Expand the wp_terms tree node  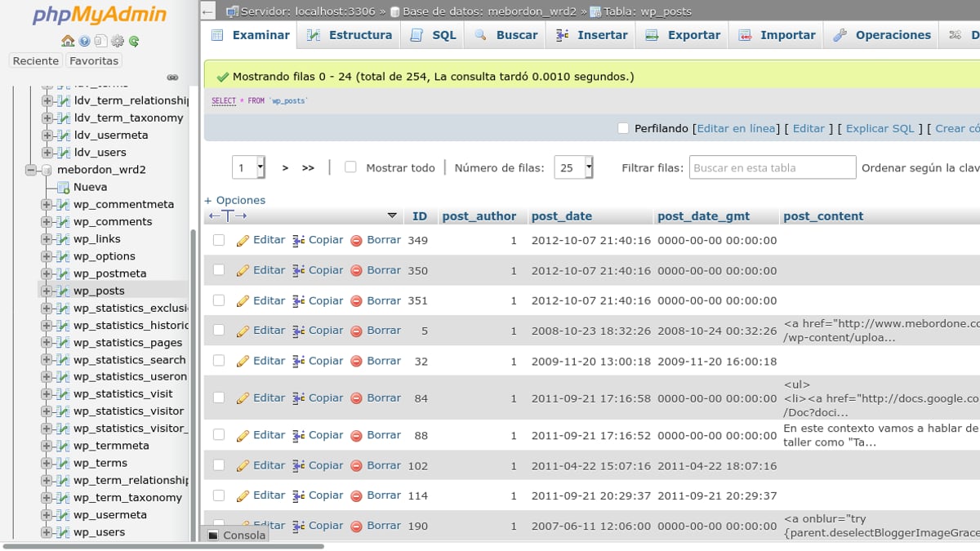pyautogui.click(x=47, y=464)
